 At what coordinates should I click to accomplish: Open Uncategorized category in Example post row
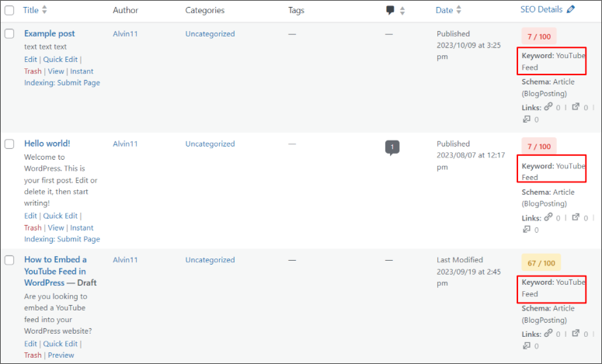tap(210, 33)
